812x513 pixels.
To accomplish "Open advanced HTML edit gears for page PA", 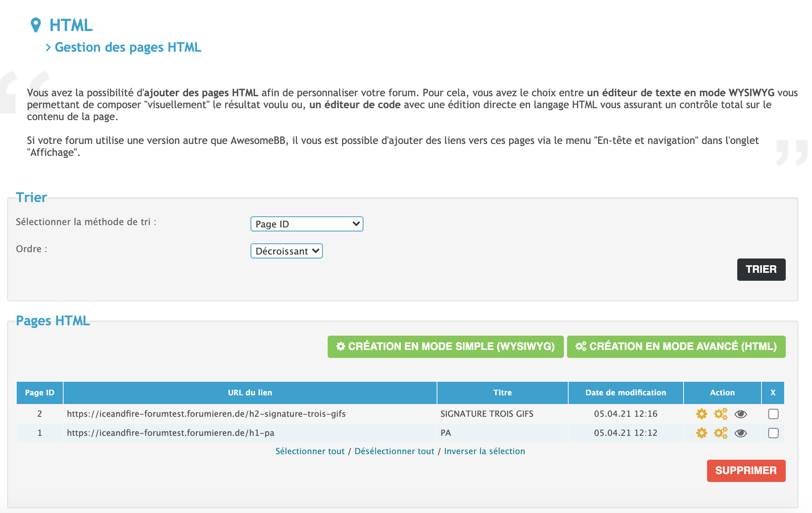I will [x=721, y=433].
